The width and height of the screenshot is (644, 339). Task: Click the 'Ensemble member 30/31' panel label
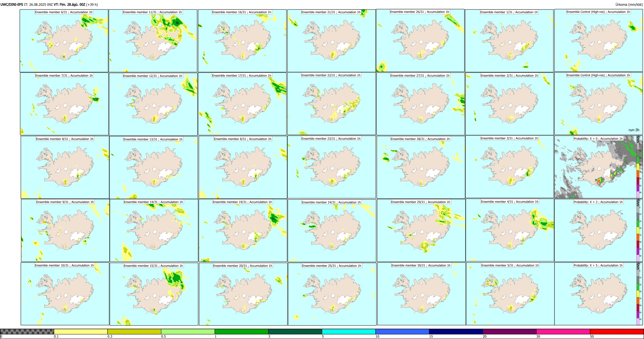click(421, 265)
